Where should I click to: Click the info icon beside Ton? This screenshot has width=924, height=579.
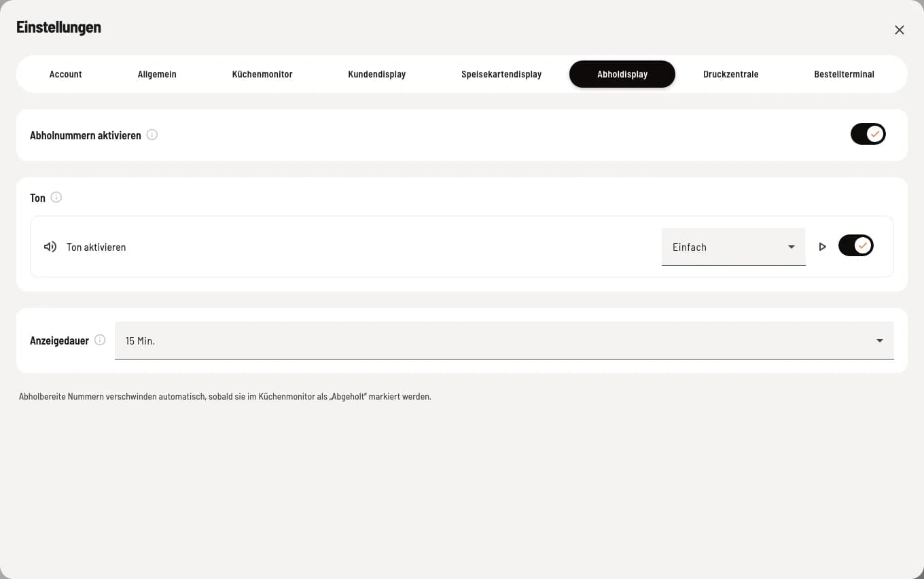(56, 197)
